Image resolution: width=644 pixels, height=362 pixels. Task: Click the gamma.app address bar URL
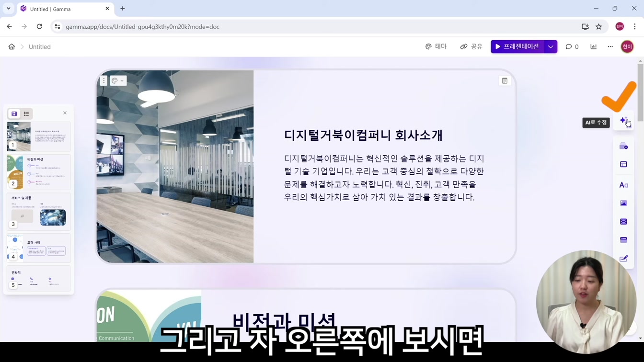pyautogui.click(x=142, y=27)
